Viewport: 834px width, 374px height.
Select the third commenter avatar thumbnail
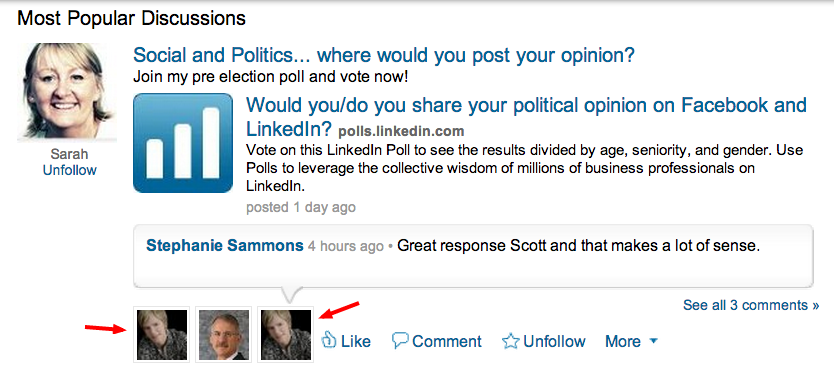(x=286, y=335)
